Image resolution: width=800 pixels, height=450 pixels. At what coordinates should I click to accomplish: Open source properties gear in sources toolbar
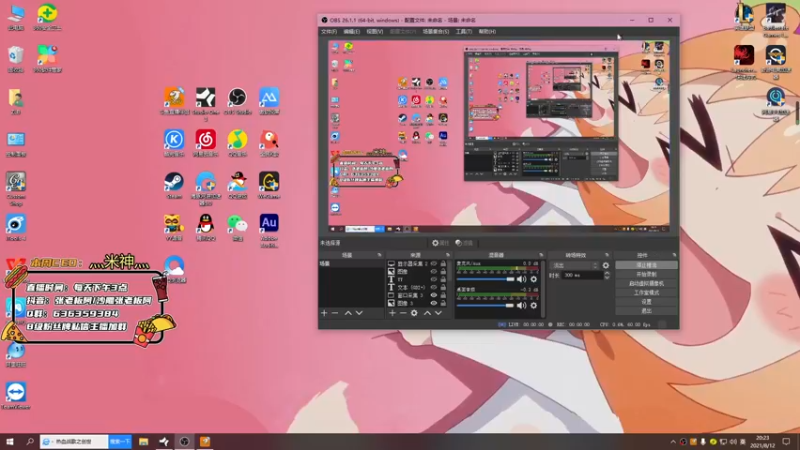point(414,313)
